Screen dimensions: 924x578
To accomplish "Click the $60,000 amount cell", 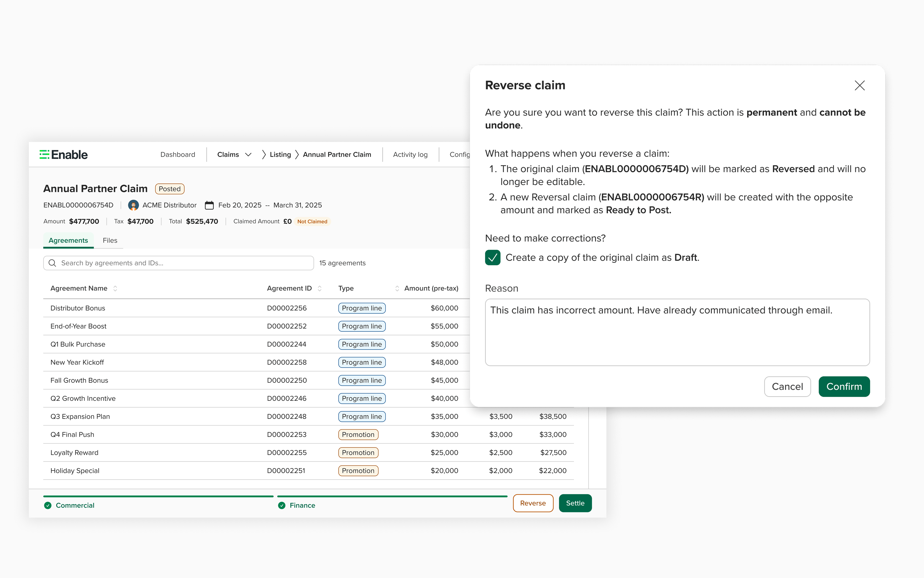I will [x=445, y=308].
